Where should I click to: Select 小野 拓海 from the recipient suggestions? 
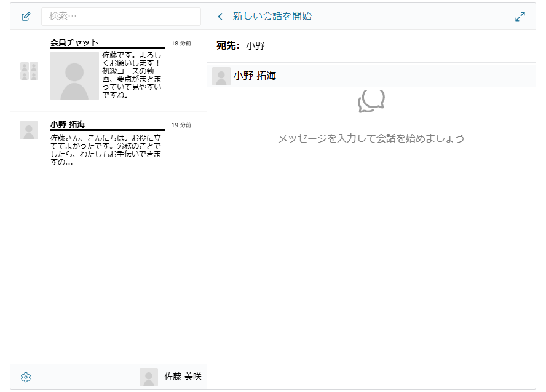click(371, 76)
